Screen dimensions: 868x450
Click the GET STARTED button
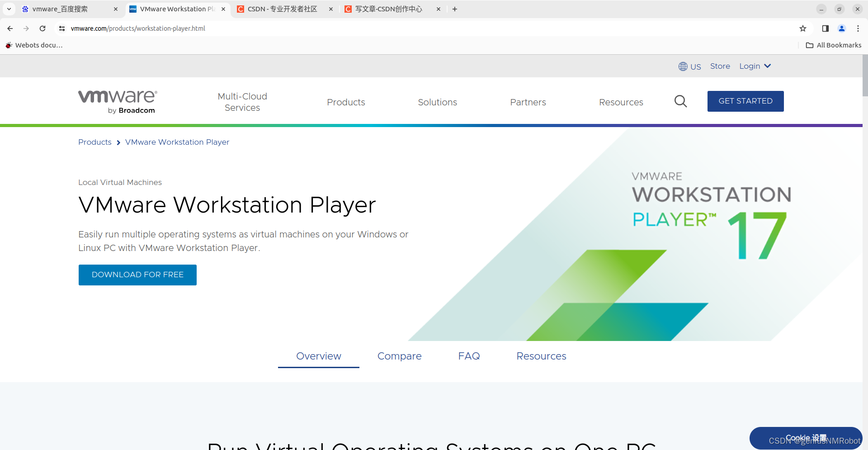tap(745, 101)
